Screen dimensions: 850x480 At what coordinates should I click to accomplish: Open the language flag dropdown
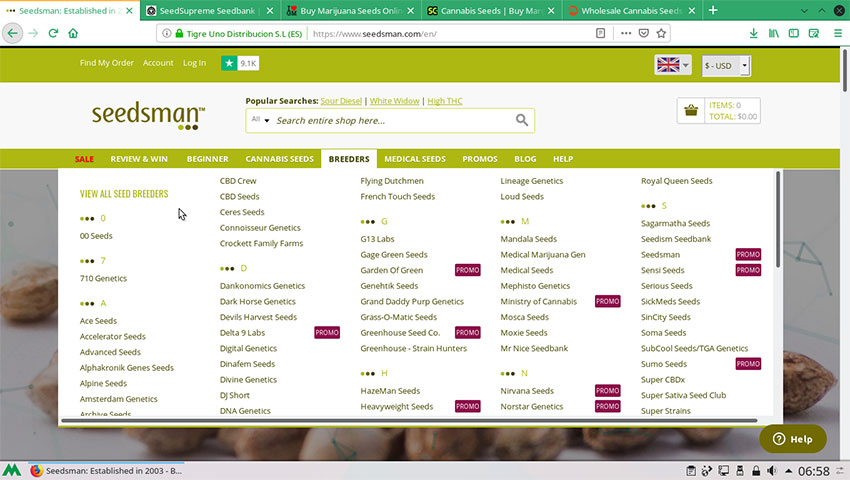[672, 65]
